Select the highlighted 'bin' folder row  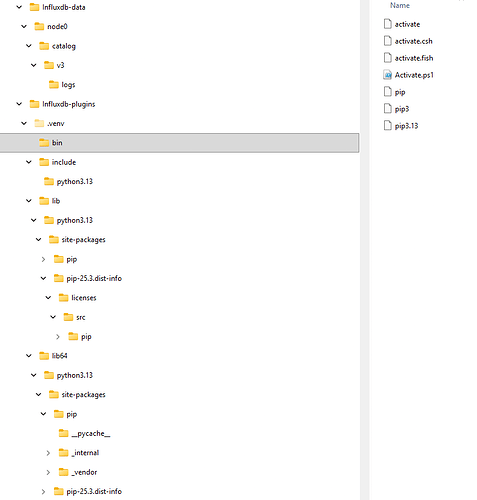(179, 143)
